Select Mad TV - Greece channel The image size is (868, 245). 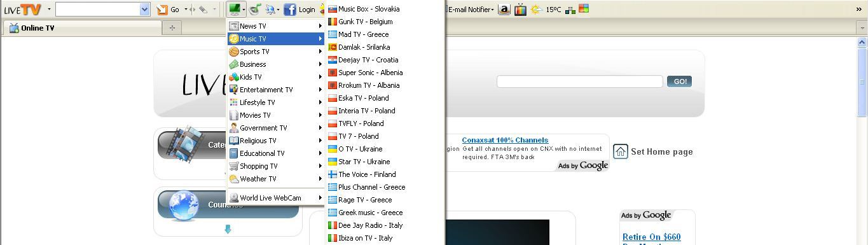[x=385, y=34]
